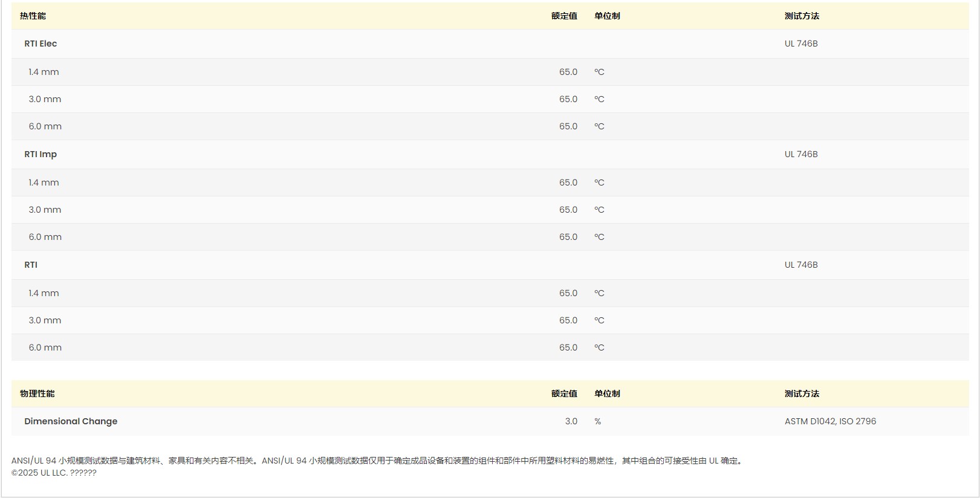Screen dimensions: 980x498
Task: Select °C unit for RTI Imp 6.0 mm
Action: (599, 237)
